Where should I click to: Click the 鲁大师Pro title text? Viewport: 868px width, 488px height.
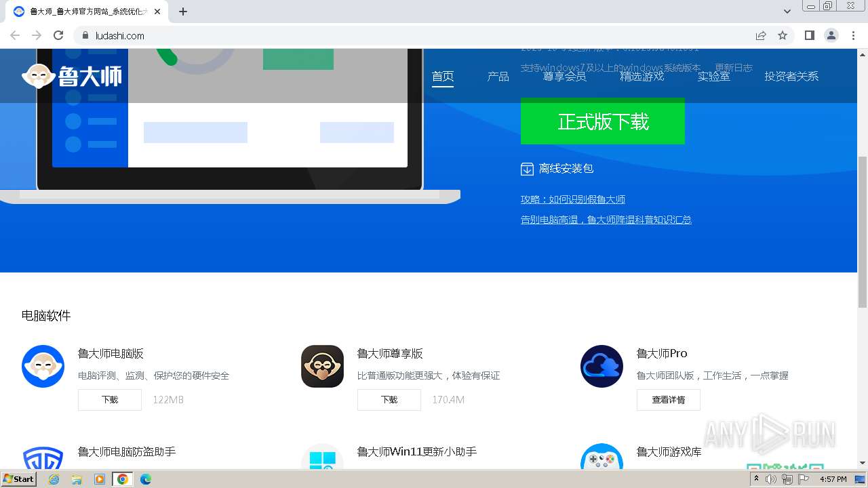click(662, 354)
